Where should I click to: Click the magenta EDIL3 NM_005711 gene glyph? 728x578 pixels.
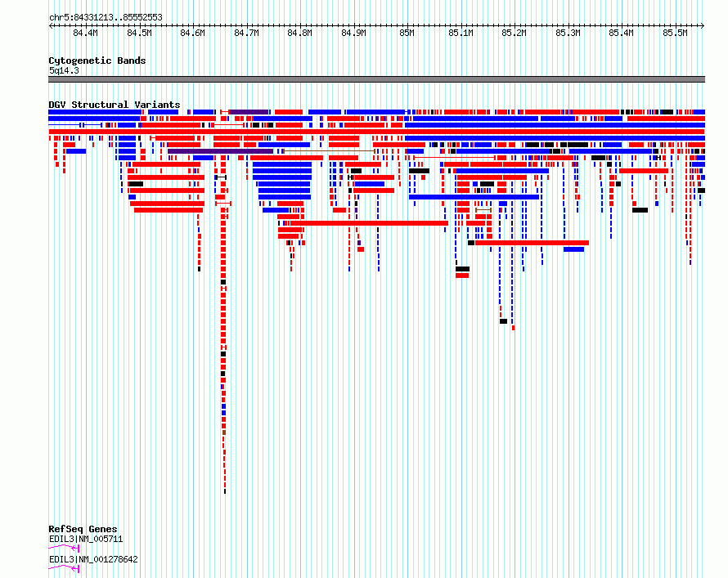click(64, 549)
